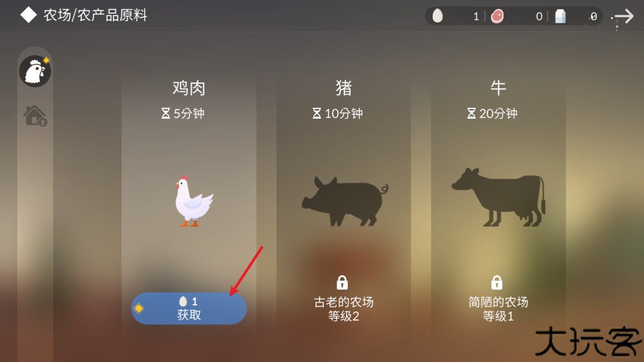Tap the lock icon above 古老的农场
Screen dimensions: 644x362
[342, 283]
